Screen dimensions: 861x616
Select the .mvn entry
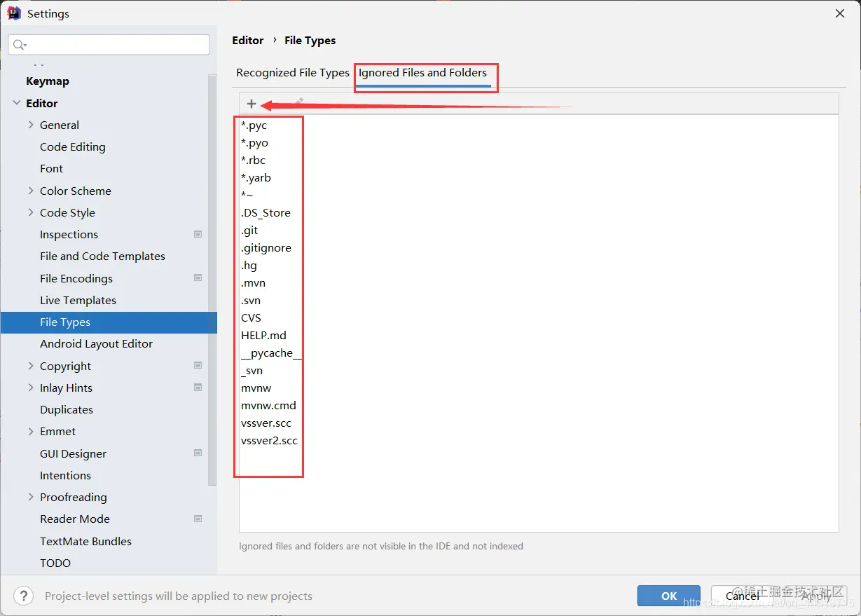click(x=253, y=283)
